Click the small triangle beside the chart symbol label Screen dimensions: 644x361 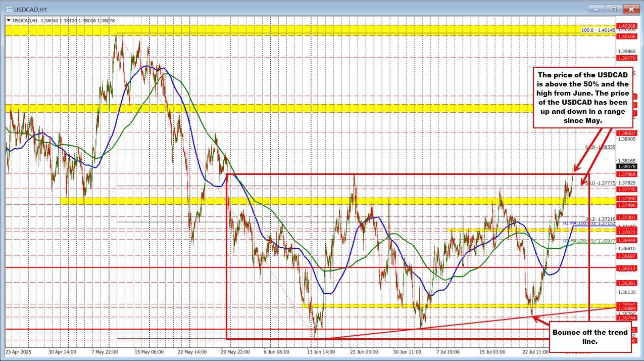[x=8, y=20]
